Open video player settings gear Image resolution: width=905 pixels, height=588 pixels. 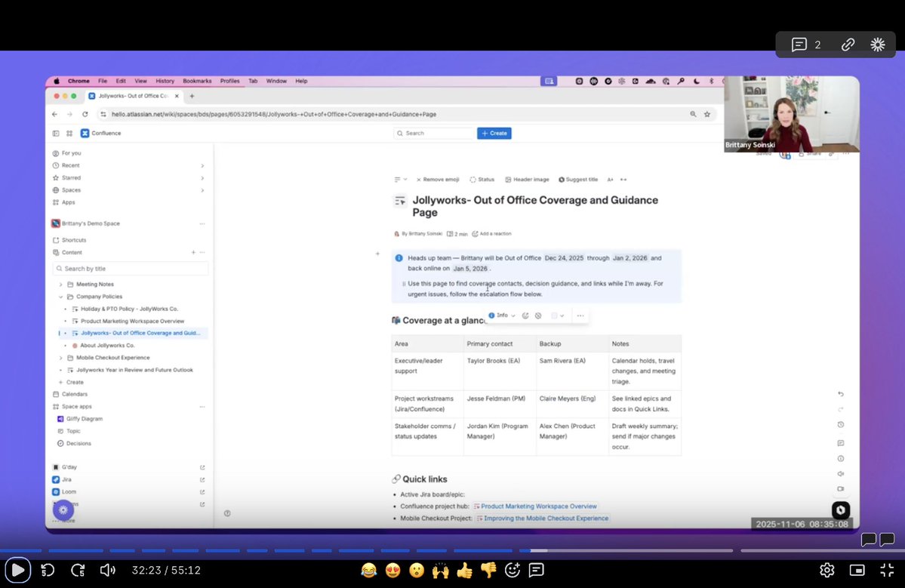click(827, 570)
